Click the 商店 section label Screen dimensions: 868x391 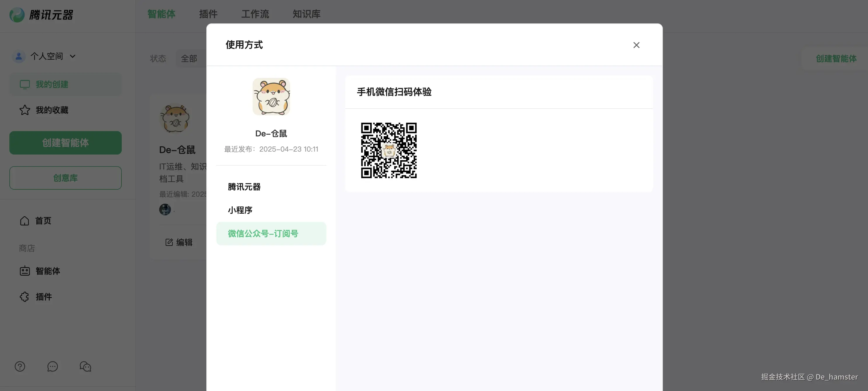pyautogui.click(x=27, y=248)
